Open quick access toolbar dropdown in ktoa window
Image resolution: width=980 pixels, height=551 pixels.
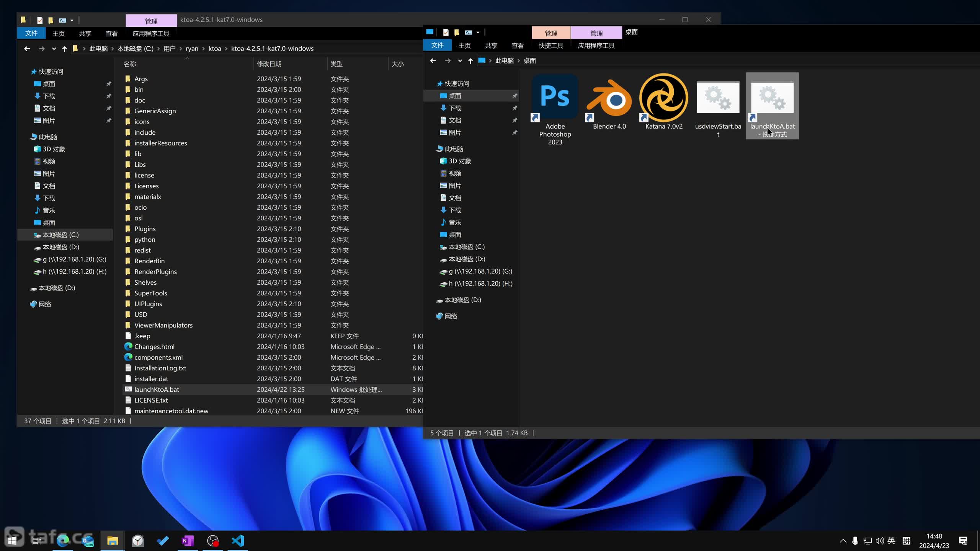[x=72, y=20]
